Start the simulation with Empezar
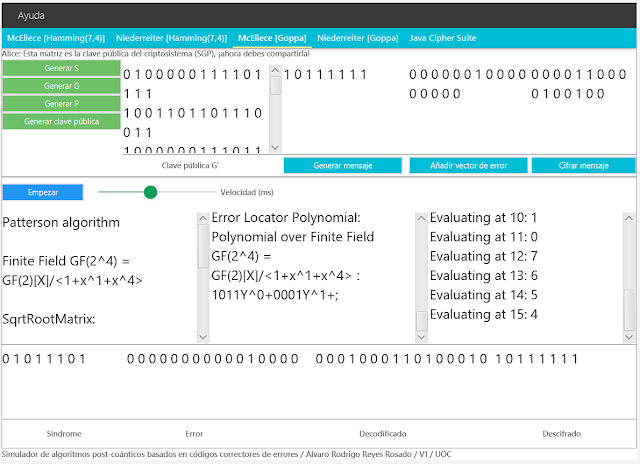This screenshot has width=640, height=464. pyautogui.click(x=42, y=191)
